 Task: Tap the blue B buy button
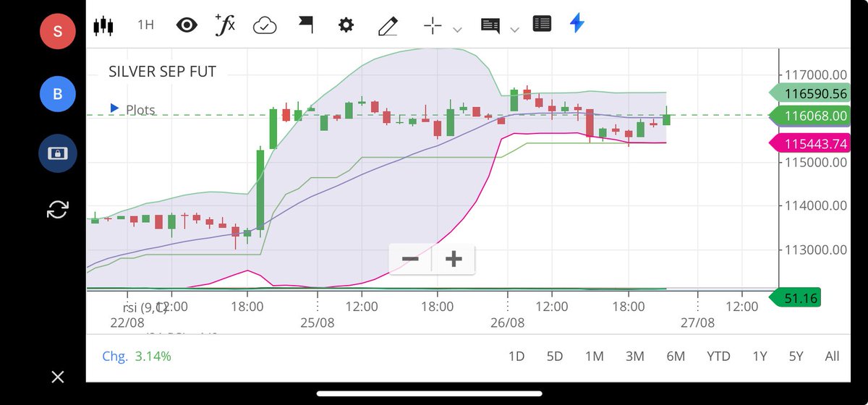57,93
